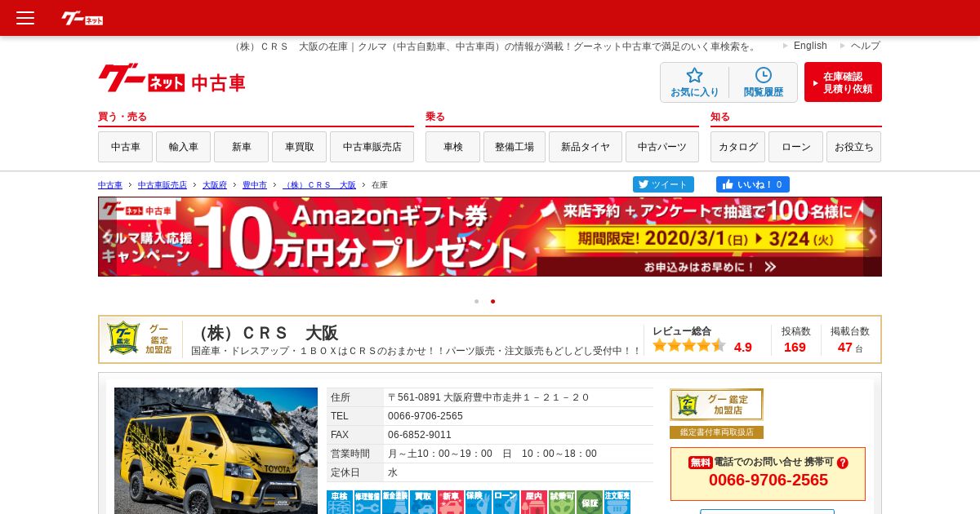The image size is (980, 514).
Task: Click the Goo-net logo in the red bar
Action: click(x=82, y=18)
